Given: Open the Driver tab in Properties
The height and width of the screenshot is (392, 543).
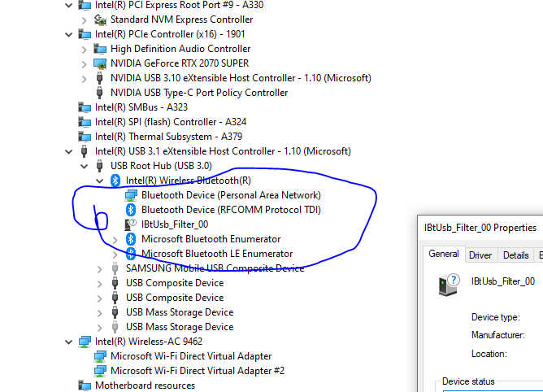Looking at the screenshot, I should click(480, 255).
